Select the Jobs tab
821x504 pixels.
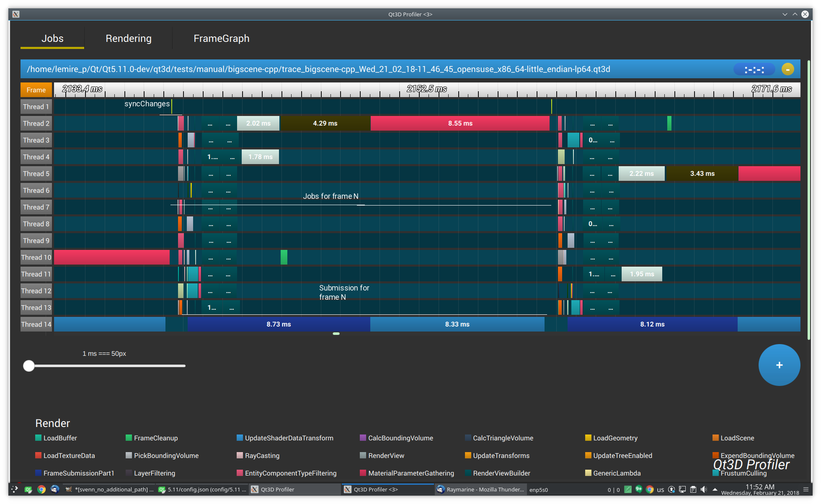[x=52, y=39]
